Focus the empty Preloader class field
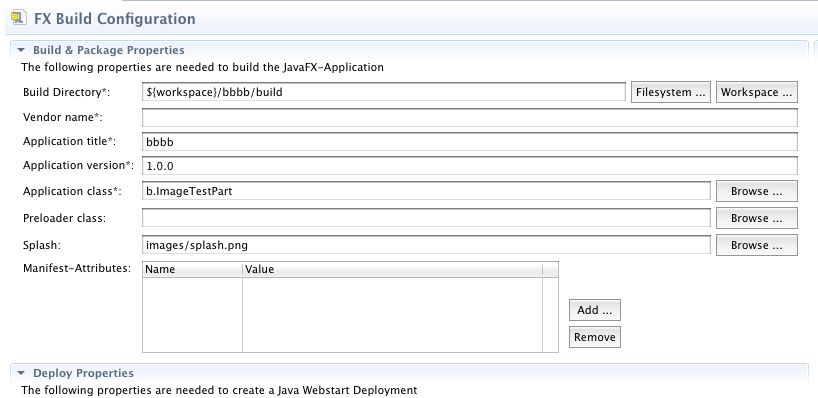This screenshot has width=818, height=398. 426,218
